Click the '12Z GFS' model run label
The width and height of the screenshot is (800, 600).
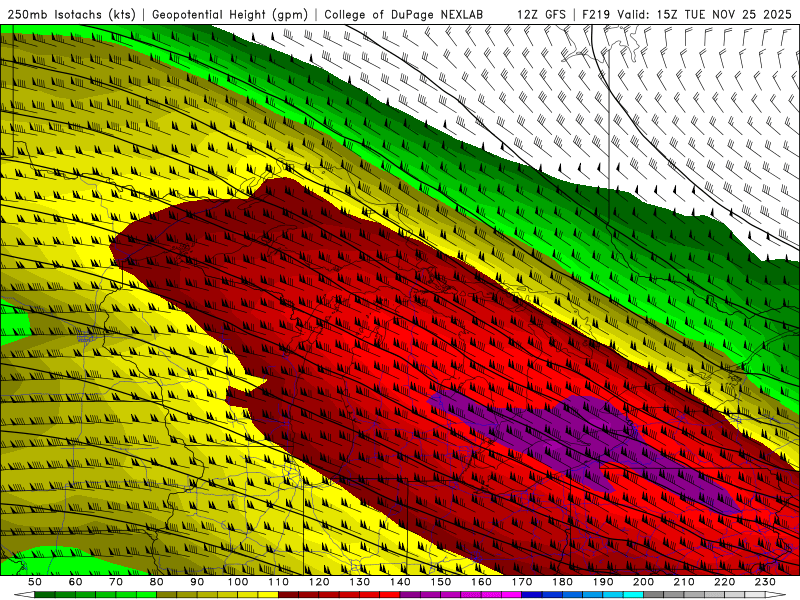541,14
